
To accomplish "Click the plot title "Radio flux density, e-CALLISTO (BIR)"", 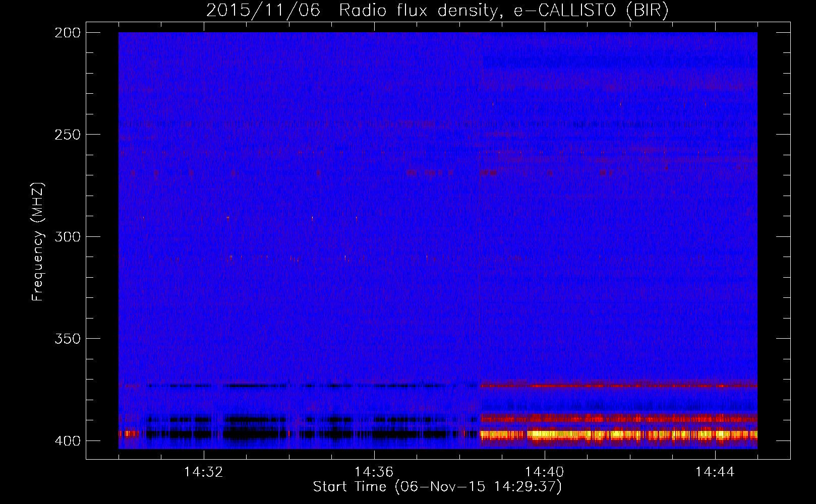I will (x=503, y=11).
